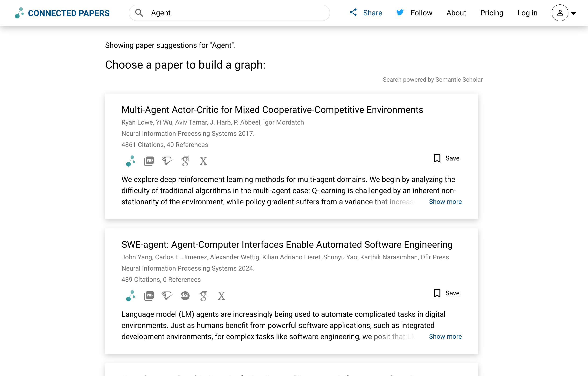The height and width of the screenshot is (376, 588).
Task: Expand abstract with Show more on Multi-Agent paper
Action: (445, 202)
